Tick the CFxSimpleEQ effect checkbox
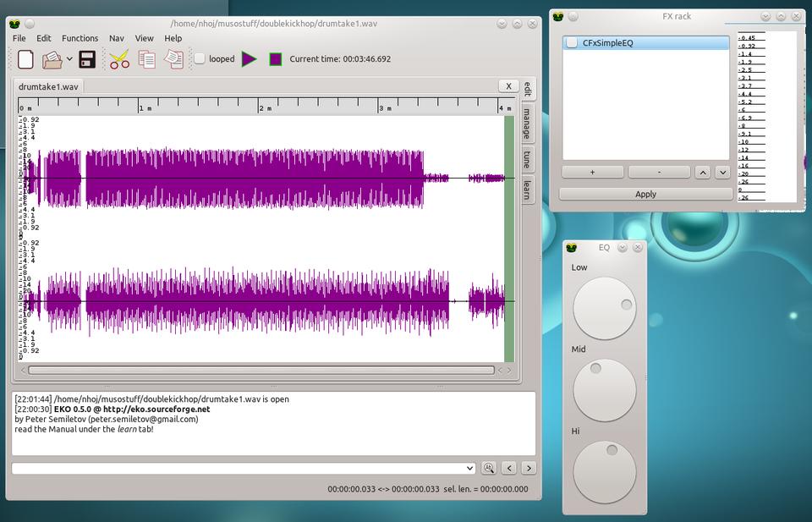Screen dimensions: 812x522 pyautogui.click(x=573, y=42)
